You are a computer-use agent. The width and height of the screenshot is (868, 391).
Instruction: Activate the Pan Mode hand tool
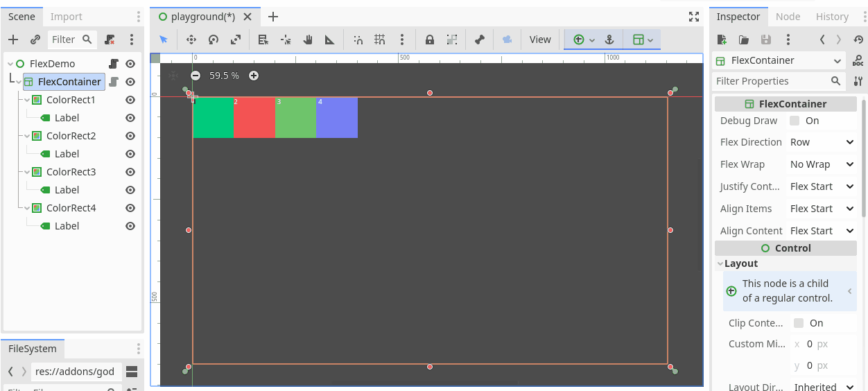pyautogui.click(x=308, y=40)
